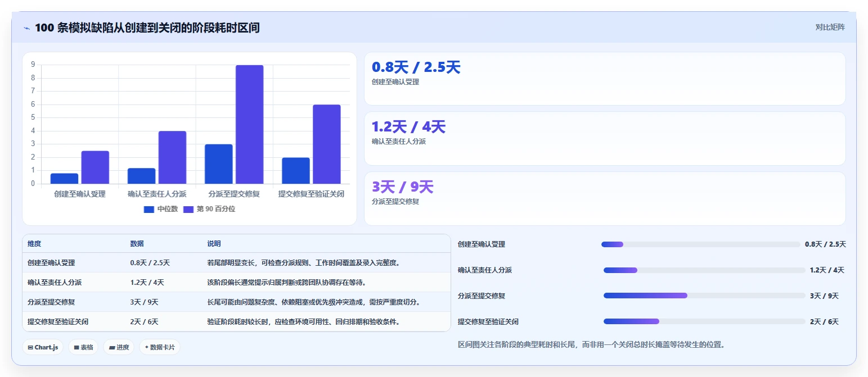Click the 第 90 百分位 bar for 创建至确认受理

coord(95,167)
